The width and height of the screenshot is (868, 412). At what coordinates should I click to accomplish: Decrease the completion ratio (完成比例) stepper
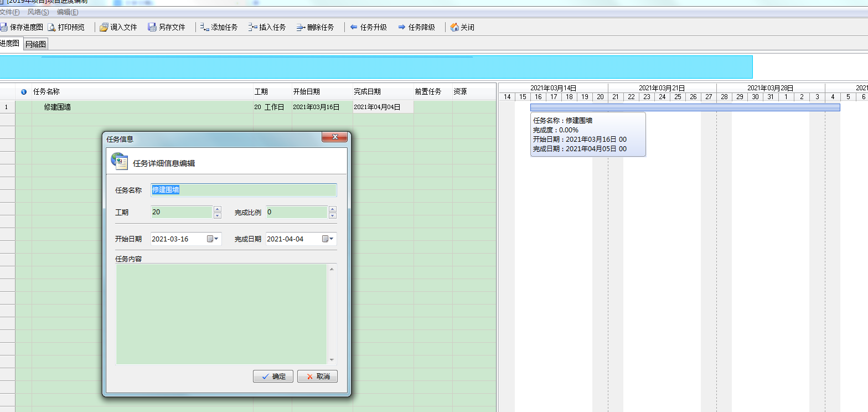click(333, 215)
